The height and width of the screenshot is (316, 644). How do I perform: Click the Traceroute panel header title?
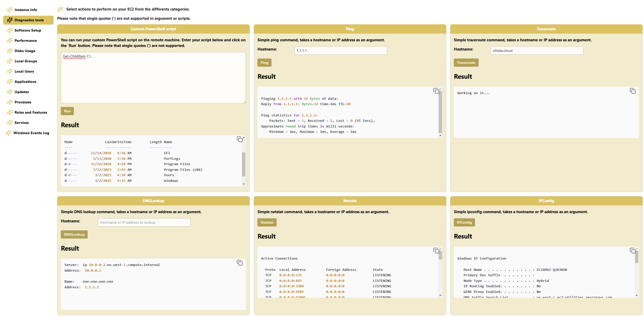click(546, 29)
